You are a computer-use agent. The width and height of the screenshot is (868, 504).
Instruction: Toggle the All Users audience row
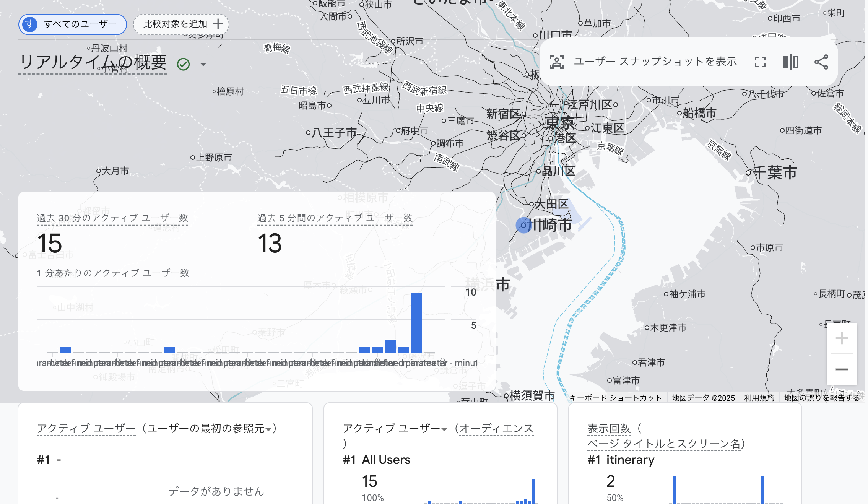click(386, 460)
